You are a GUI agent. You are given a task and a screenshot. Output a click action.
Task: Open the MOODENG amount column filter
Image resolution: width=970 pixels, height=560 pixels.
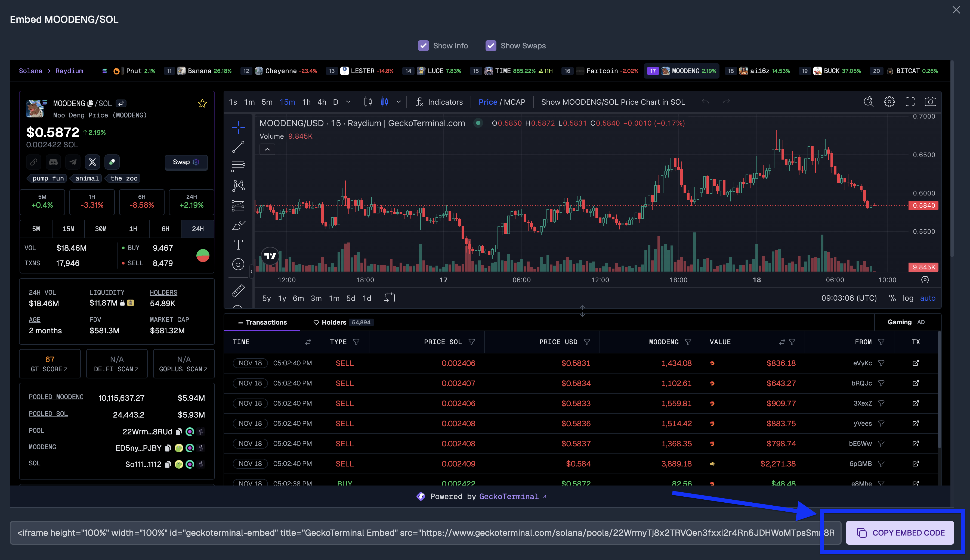coord(688,342)
